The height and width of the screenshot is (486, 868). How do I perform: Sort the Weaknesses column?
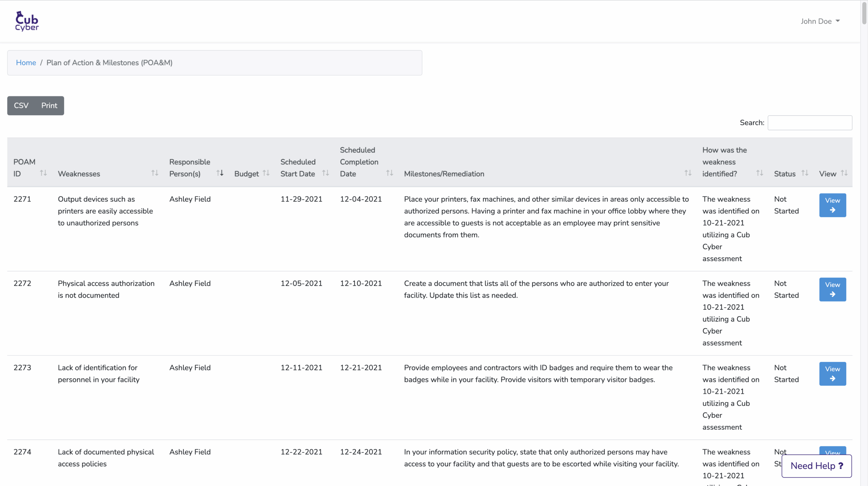155,173
